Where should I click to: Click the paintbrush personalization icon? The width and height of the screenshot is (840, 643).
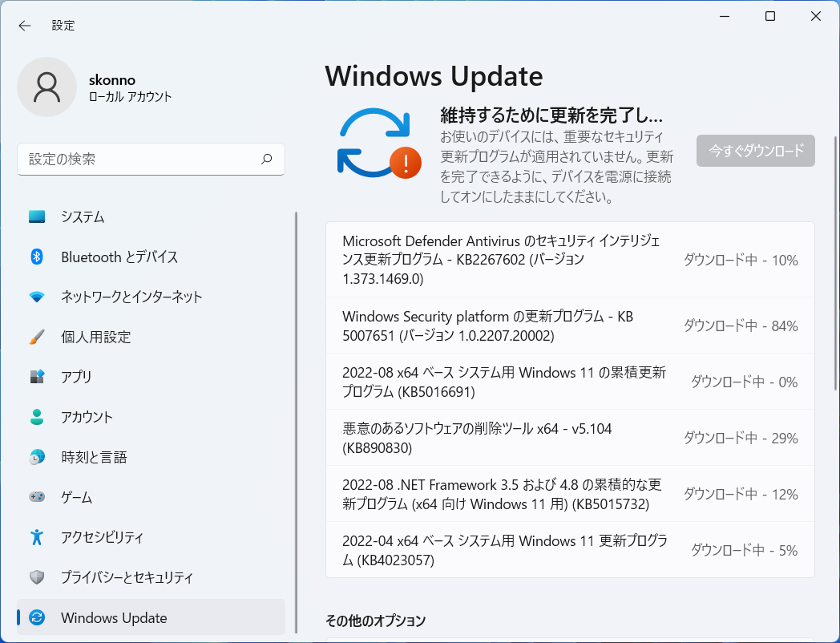point(36,337)
